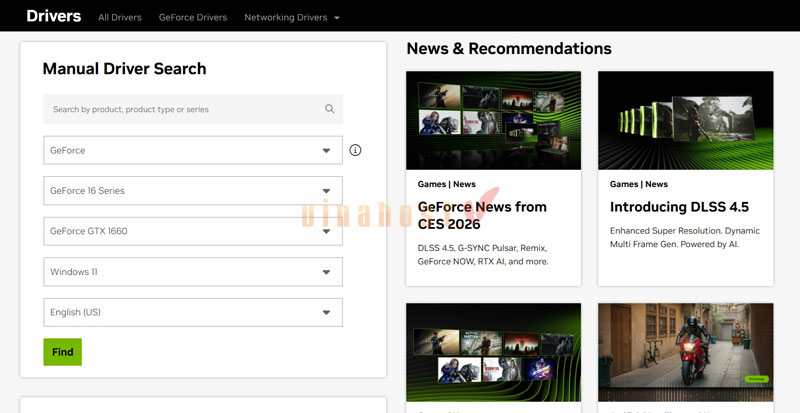Click Games | News label on DLSS card
This screenshot has width=800, height=413.
639,184
